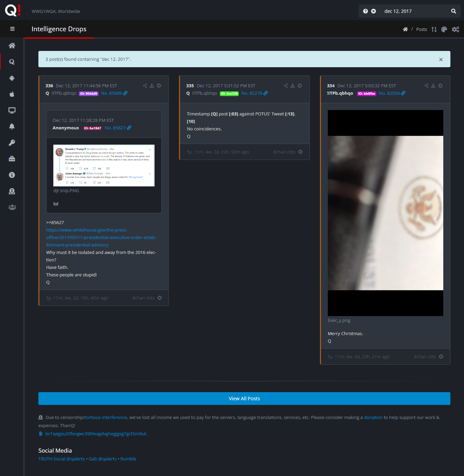Open the tortious interference link

click(x=106, y=417)
